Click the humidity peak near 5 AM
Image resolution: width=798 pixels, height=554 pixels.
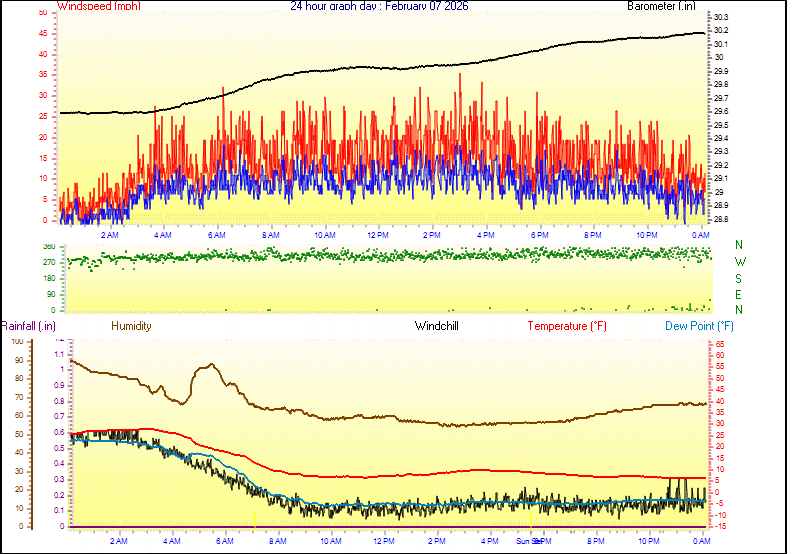click(x=211, y=365)
